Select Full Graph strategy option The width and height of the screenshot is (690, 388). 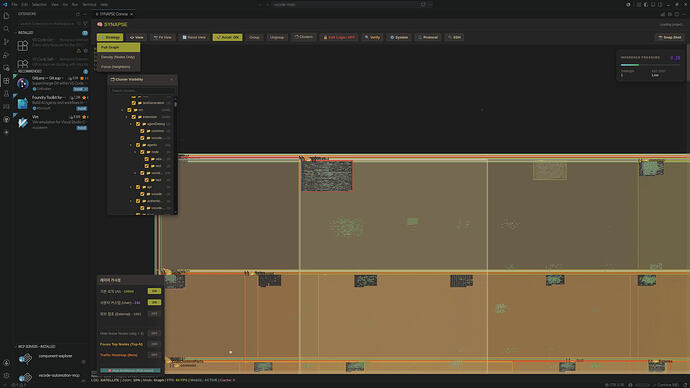(x=118, y=47)
